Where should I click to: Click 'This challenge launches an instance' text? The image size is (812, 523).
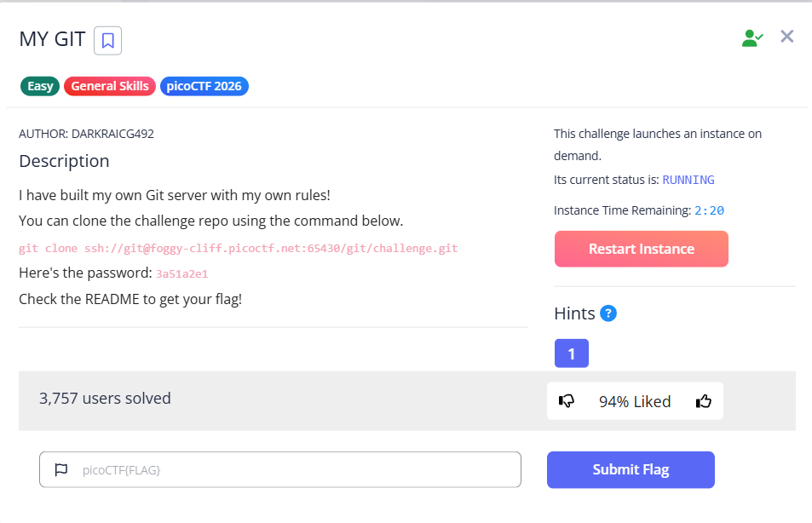[x=658, y=145]
